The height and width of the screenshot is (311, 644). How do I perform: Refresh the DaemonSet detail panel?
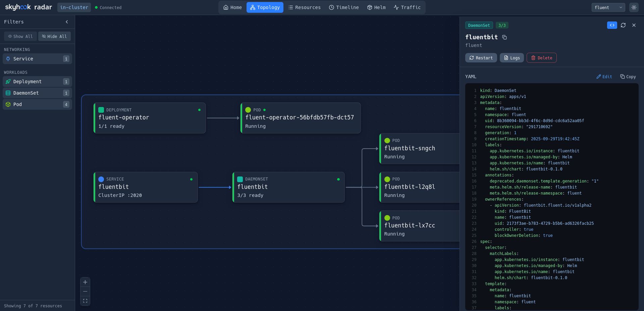pos(623,25)
